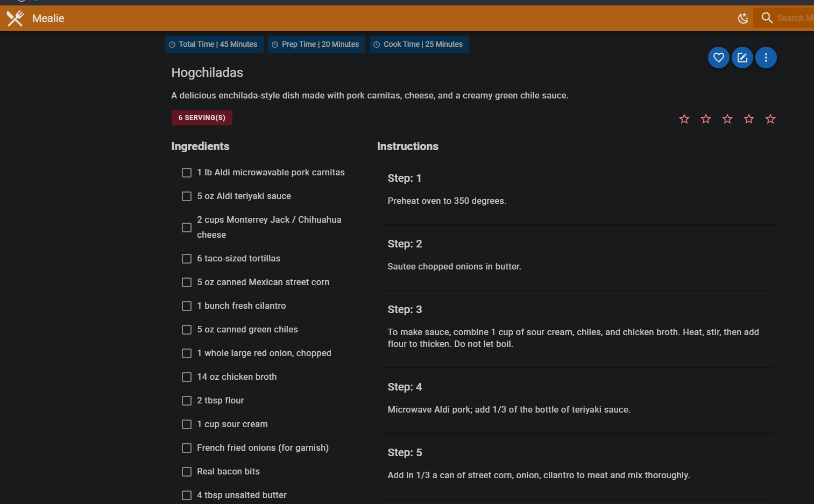Viewport: 814px width, 504px height.
Task: Favorite recipe with heart icon
Action: pos(718,58)
